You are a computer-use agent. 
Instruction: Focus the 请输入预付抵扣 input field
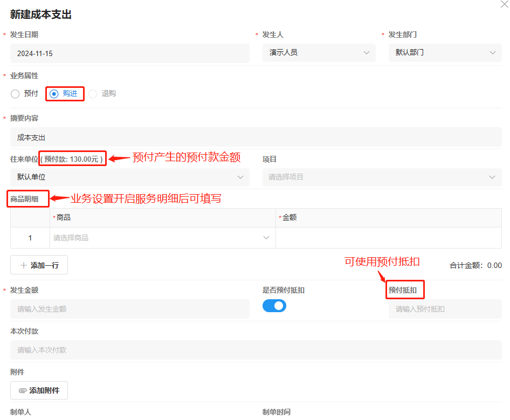[x=445, y=309]
